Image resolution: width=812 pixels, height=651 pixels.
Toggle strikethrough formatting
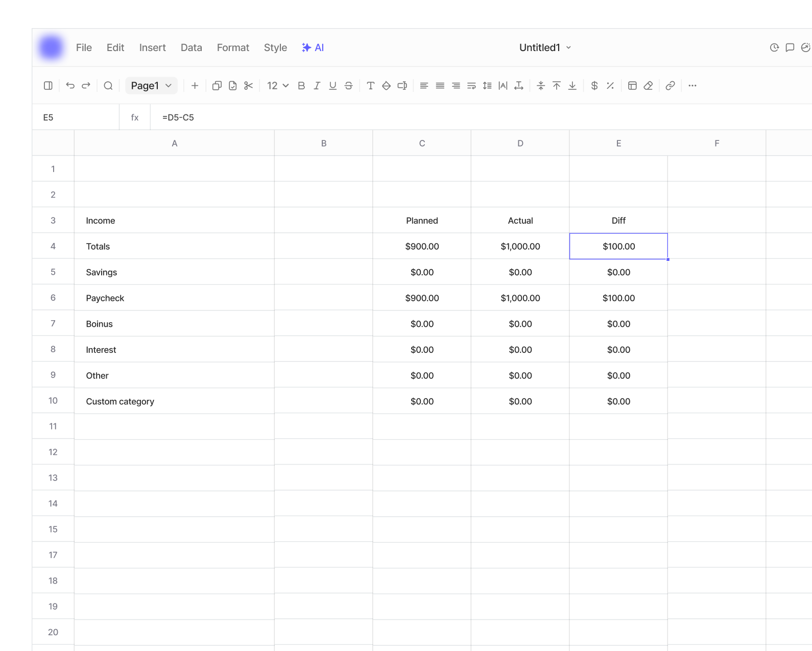[349, 86]
